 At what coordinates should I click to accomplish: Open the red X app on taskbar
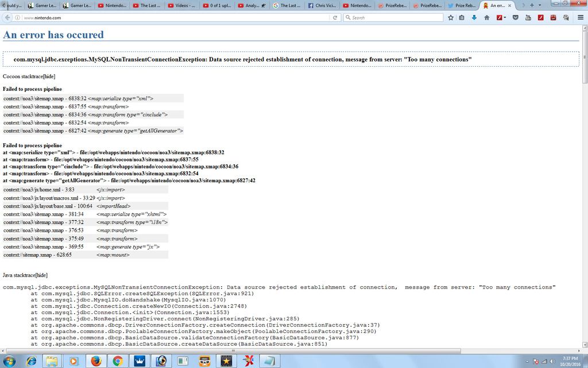coord(248,361)
